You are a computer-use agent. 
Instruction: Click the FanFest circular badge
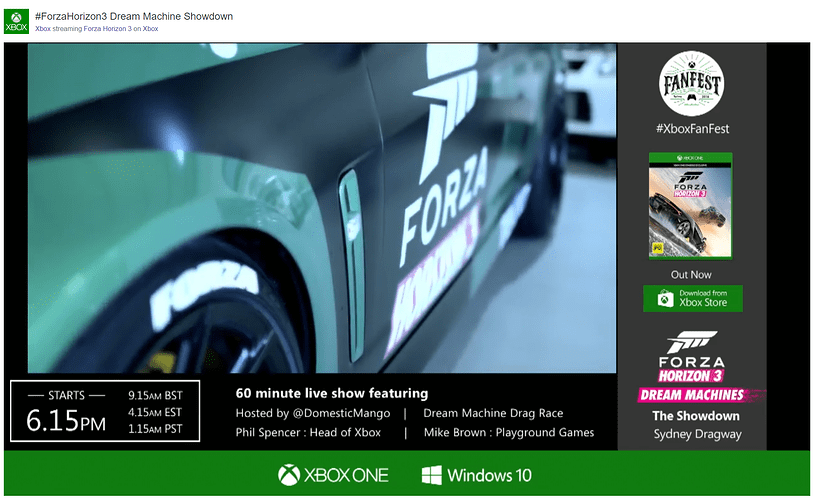click(691, 83)
